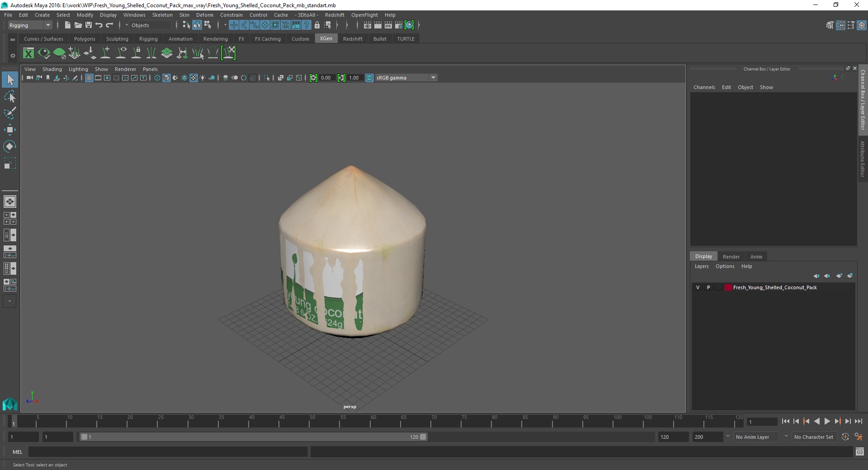
Task: Open the Rigging menu set dropdown
Action: 30,25
